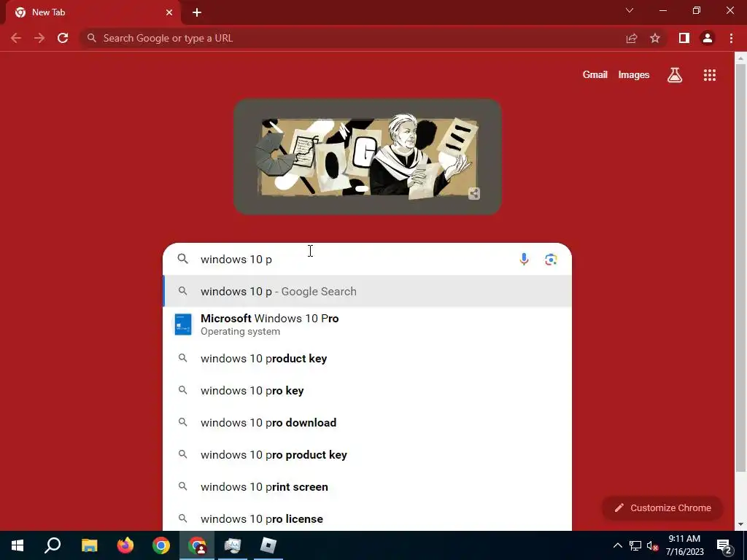Open network status tray icon
Viewport: 747px width, 560px height.
pos(635,545)
